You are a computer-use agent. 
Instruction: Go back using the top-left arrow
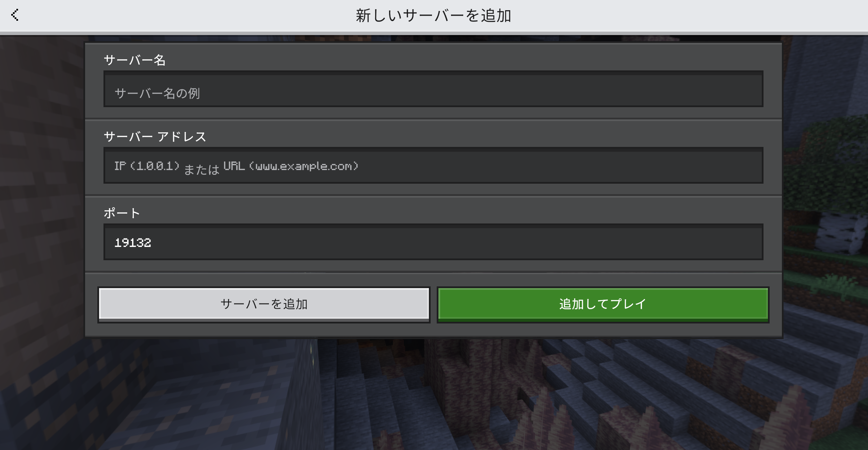click(x=15, y=15)
